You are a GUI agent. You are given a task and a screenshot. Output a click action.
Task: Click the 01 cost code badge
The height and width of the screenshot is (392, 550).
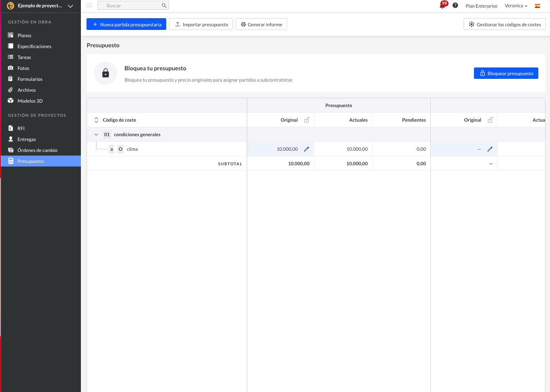pyautogui.click(x=107, y=135)
